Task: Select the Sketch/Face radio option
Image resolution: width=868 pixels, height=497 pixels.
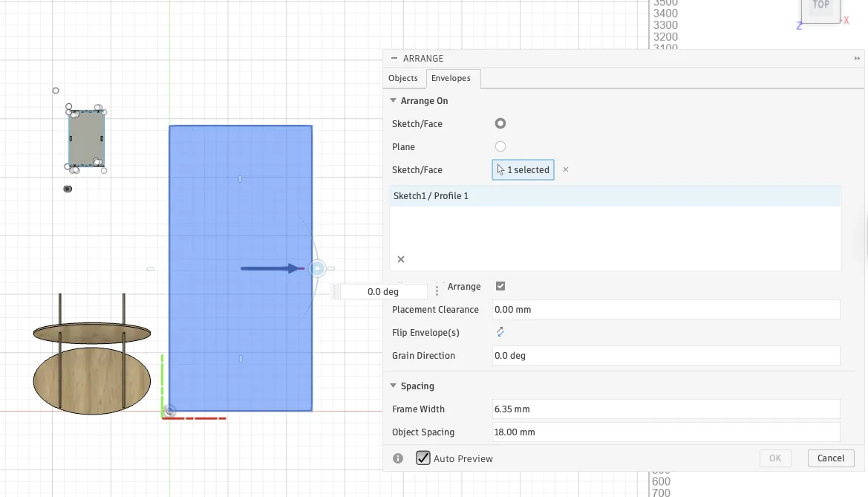Action: click(x=500, y=123)
